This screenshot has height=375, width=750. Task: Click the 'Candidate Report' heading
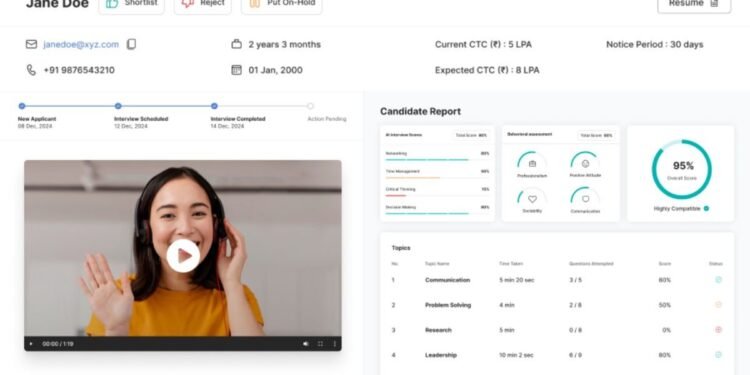point(420,111)
